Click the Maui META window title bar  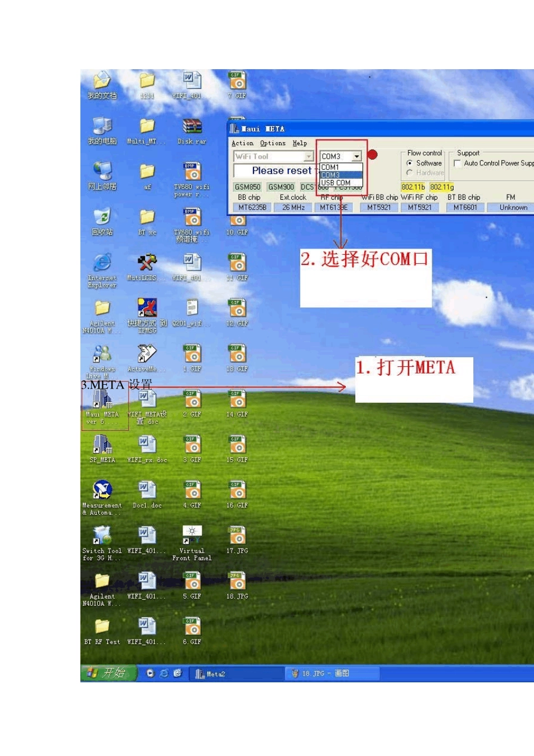381,129
